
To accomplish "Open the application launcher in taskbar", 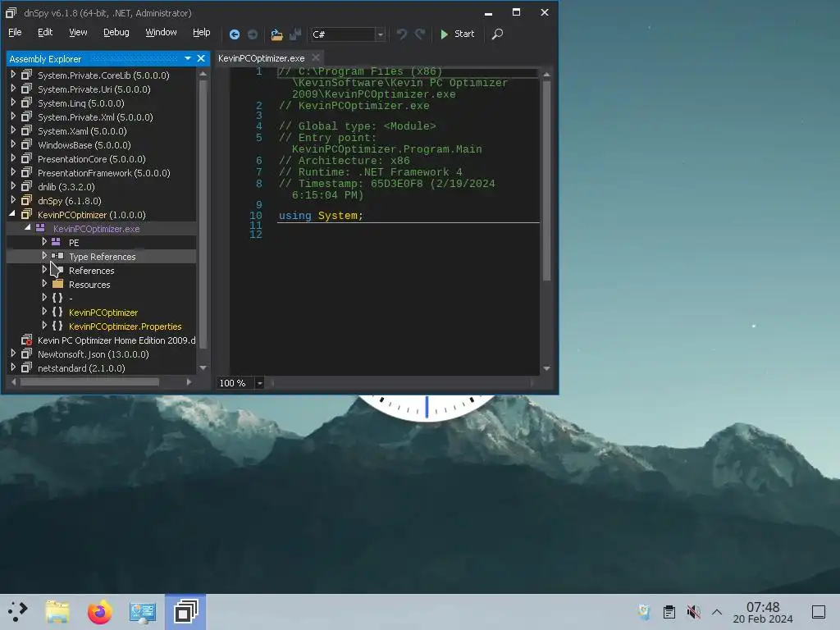I will pos(17,611).
